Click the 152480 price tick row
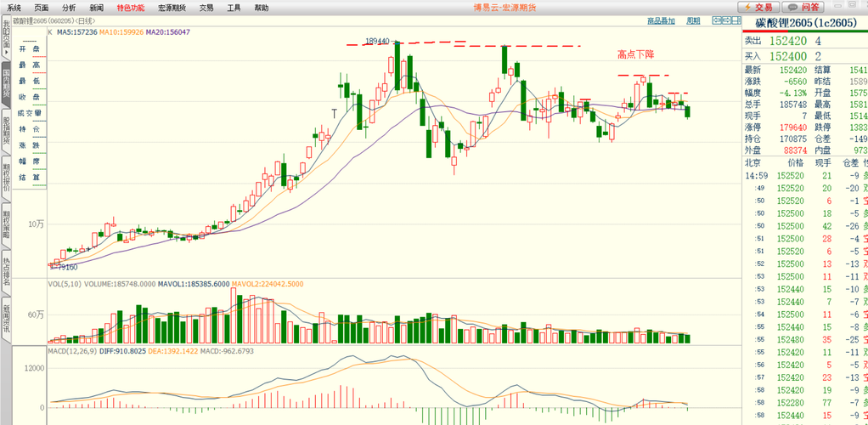This screenshot has height=425, width=868. pos(805,340)
